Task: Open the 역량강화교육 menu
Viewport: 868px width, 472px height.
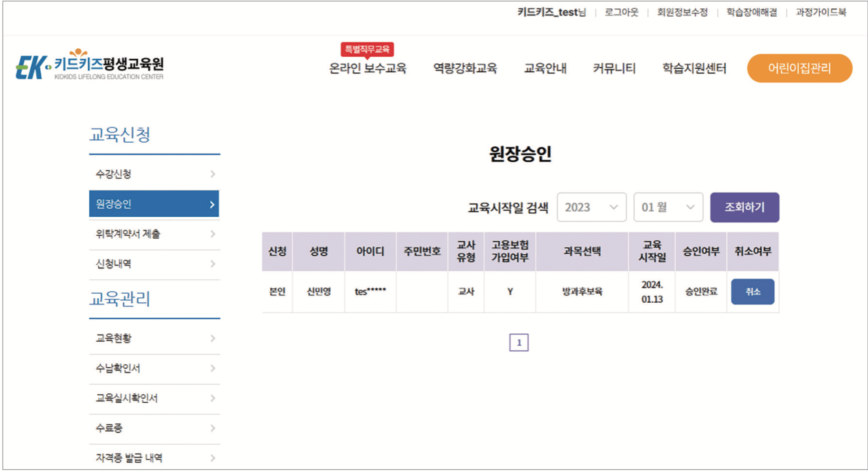Action: [466, 68]
